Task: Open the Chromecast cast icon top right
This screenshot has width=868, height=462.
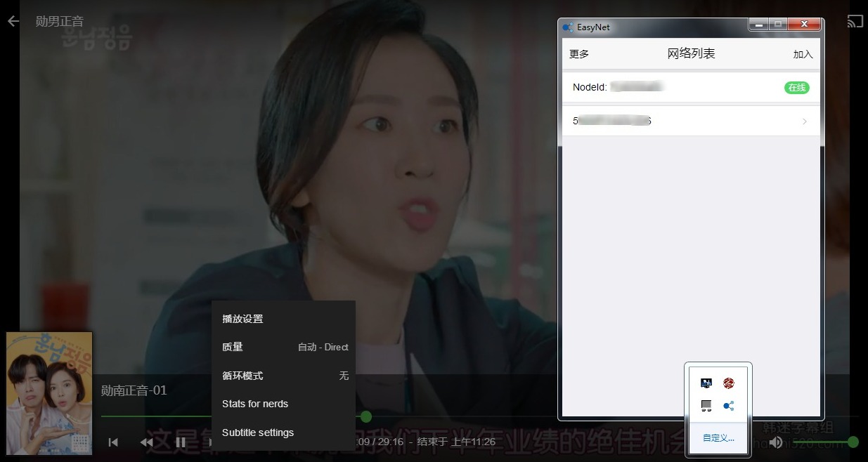Action: (855, 21)
